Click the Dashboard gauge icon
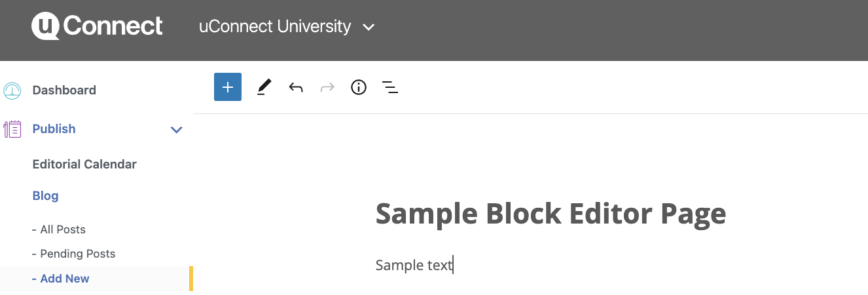This screenshot has height=295, width=868. (x=12, y=90)
